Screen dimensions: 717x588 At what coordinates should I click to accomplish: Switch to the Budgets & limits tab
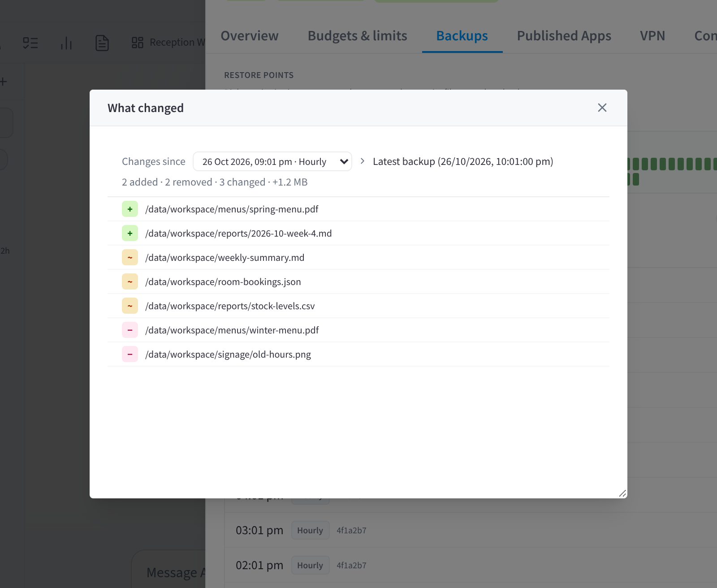coord(358,36)
